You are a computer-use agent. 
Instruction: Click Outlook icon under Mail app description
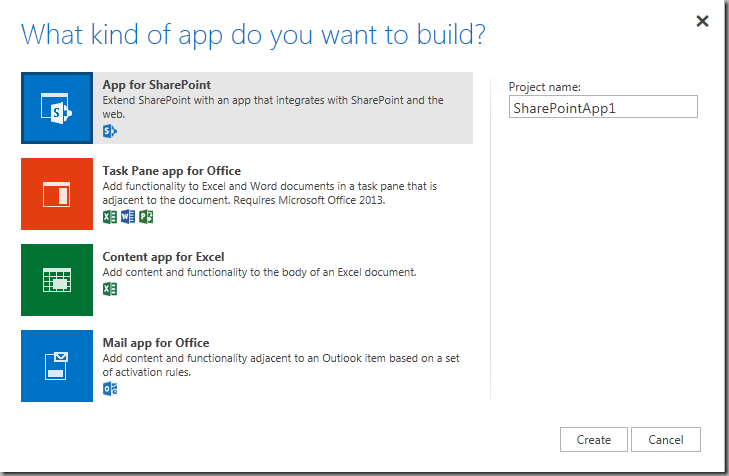point(110,388)
